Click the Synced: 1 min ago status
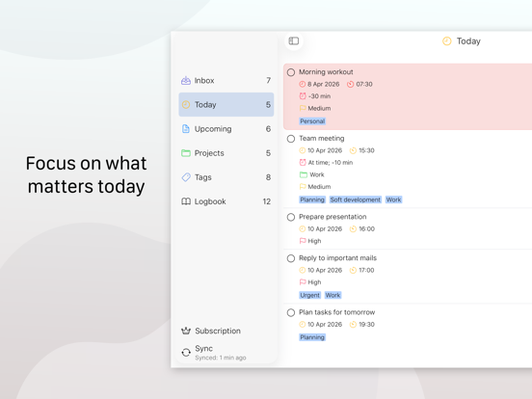The width and height of the screenshot is (532, 399). pos(221,358)
